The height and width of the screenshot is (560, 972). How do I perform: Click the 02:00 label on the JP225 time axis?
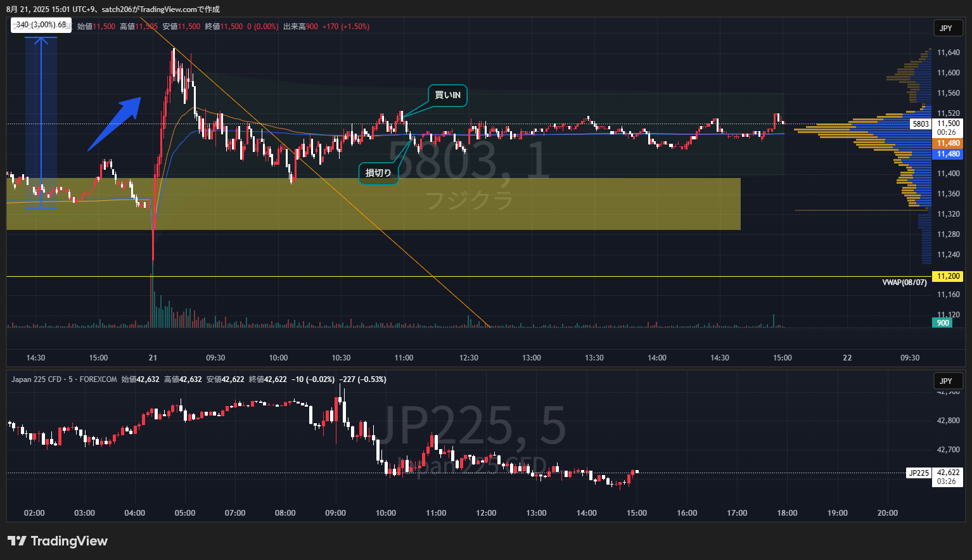34,513
